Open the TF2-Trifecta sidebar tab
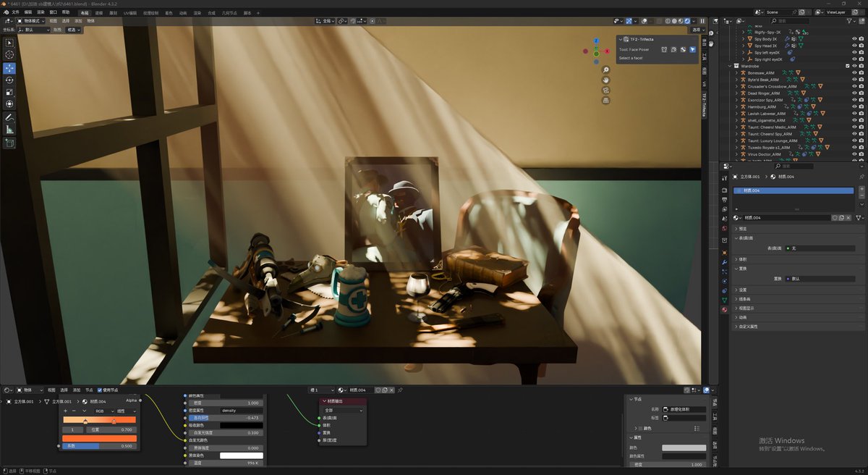This screenshot has height=475, width=868. pos(702,104)
